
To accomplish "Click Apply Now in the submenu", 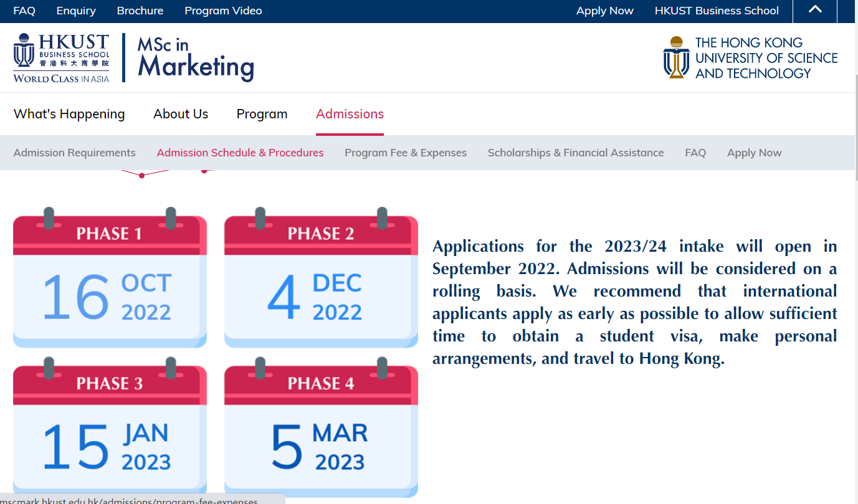I will pos(754,153).
